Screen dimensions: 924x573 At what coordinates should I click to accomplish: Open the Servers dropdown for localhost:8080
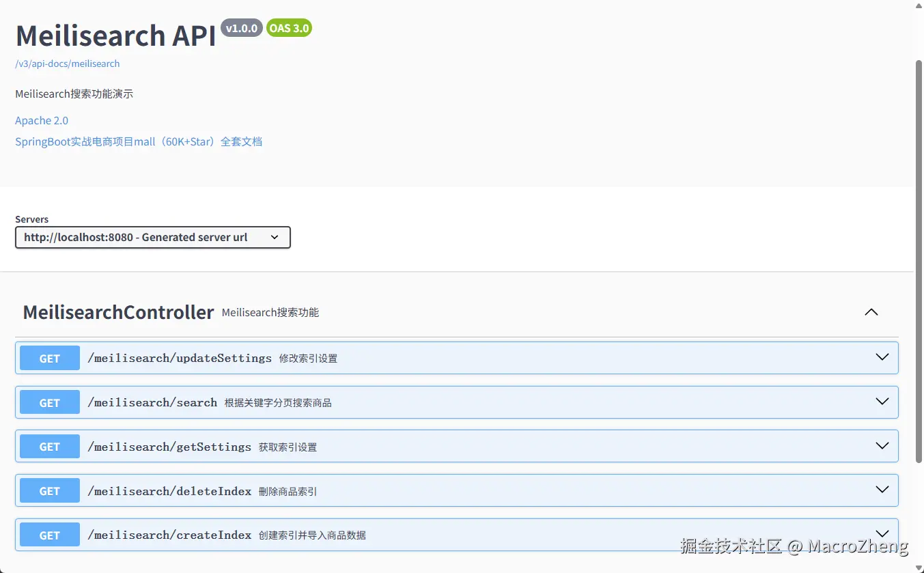pyautogui.click(x=153, y=238)
